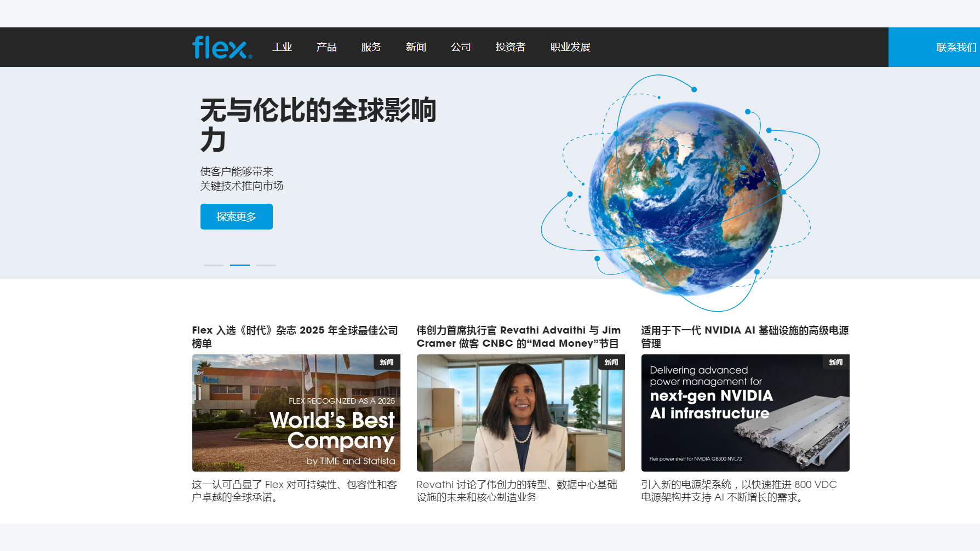The width and height of the screenshot is (980, 551).
Task: Select 投资者 in the navigation bar
Action: [x=510, y=47]
